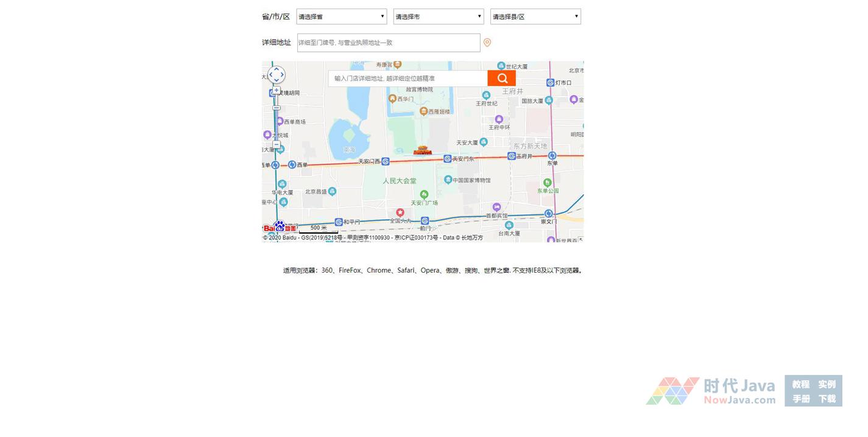868x437 pixels.
Task: Click the 详细地址 address input field
Action: coord(388,43)
